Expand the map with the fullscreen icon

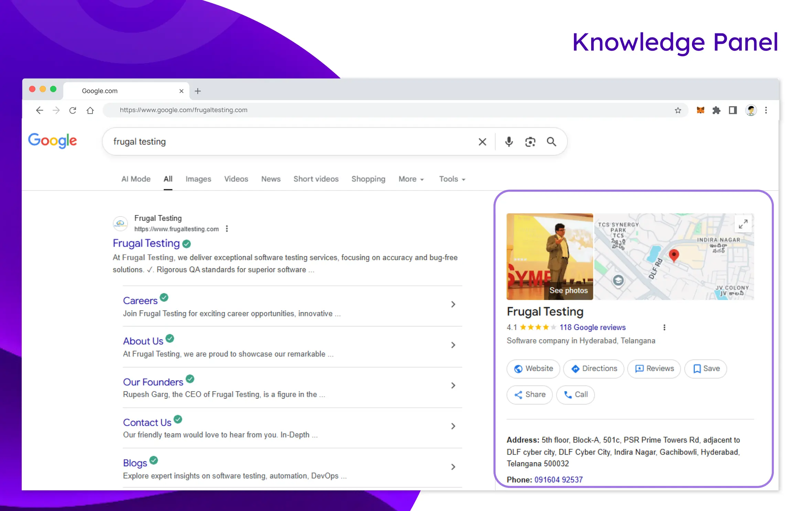click(x=743, y=224)
